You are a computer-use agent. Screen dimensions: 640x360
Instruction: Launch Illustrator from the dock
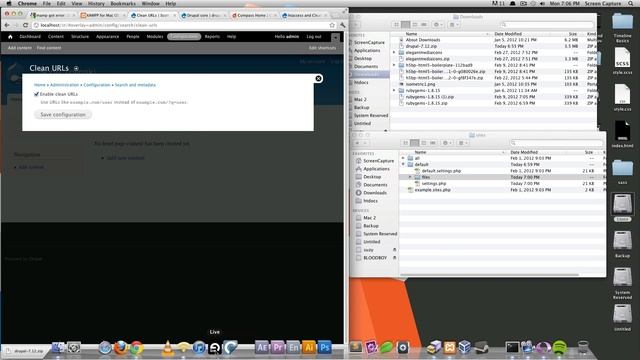[309, 347]
